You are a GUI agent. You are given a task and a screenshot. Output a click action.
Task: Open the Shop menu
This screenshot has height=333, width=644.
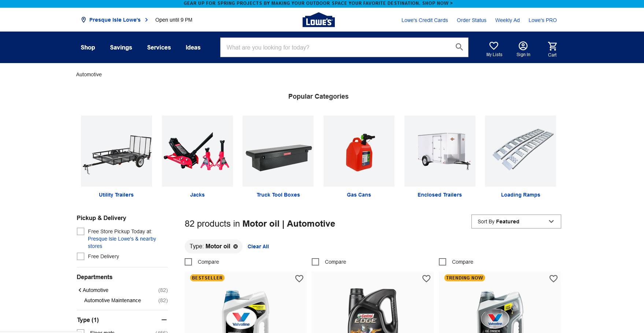click(88, 47)
